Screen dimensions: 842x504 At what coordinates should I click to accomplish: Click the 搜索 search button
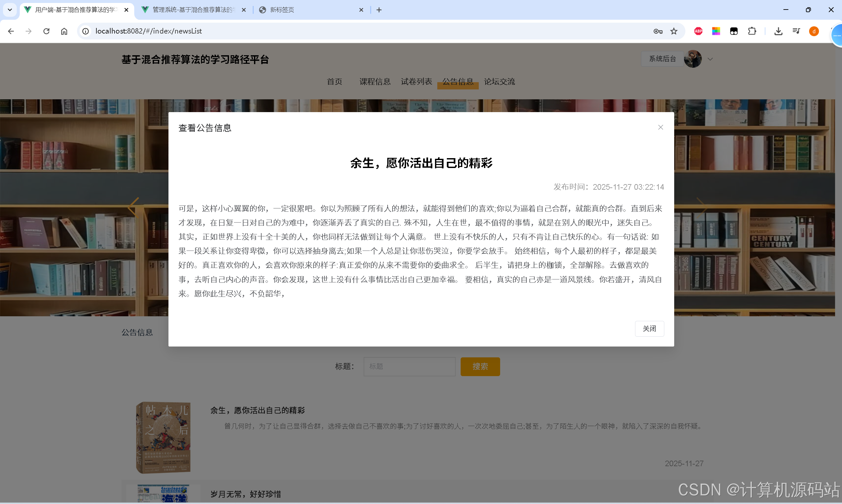[x=480, y=367]
